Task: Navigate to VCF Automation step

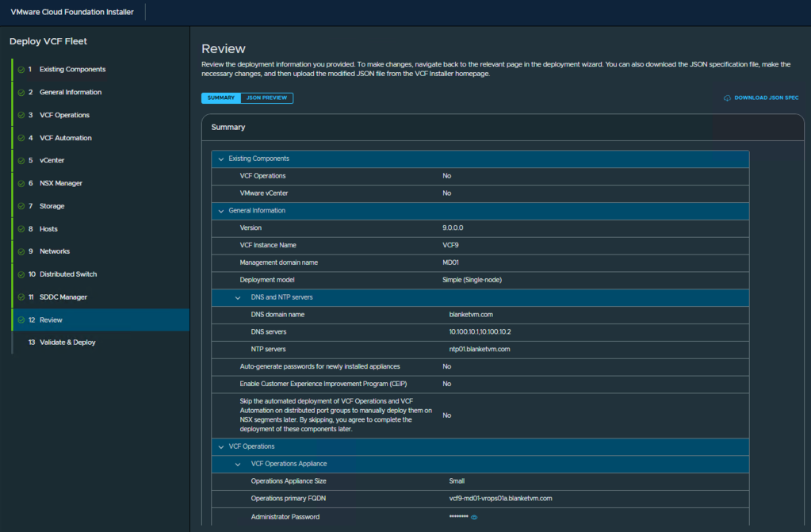Action: point(65,138)
